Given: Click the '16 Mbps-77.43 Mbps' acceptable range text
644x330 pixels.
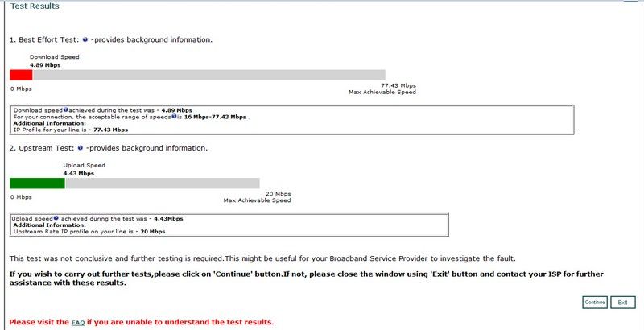Looking at the screenshot, I should tap(215, 117).
